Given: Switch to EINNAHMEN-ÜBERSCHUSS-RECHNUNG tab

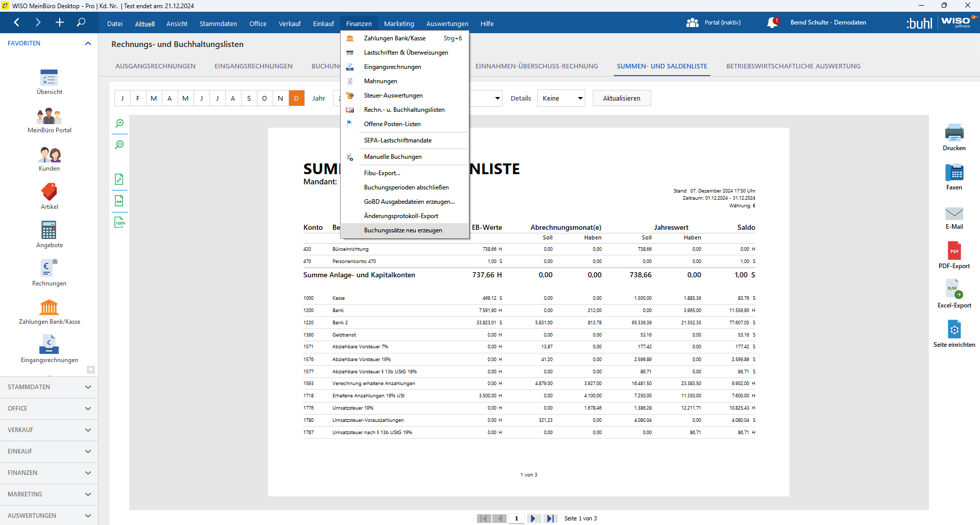Looking at the screenshot, I should tap(536, 66).
